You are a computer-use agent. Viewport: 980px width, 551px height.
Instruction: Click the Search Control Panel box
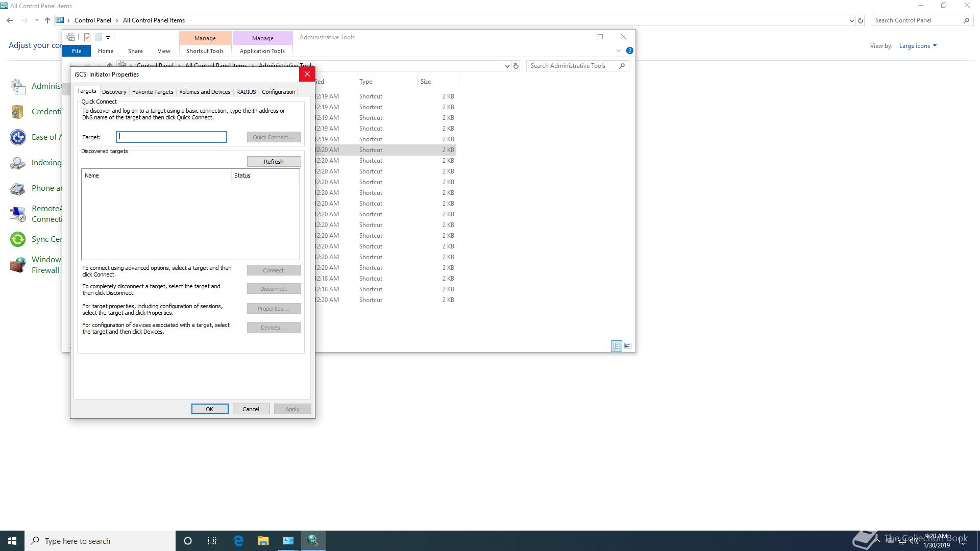pos(921,20)
